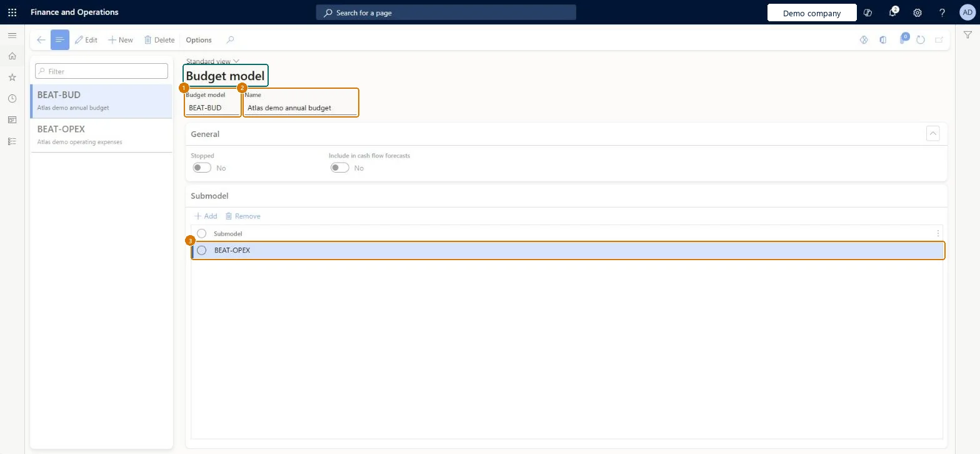The height and width of the screenshot is (454, 980).
Task: Click Remove in the Submodel section
Action: 242,216
